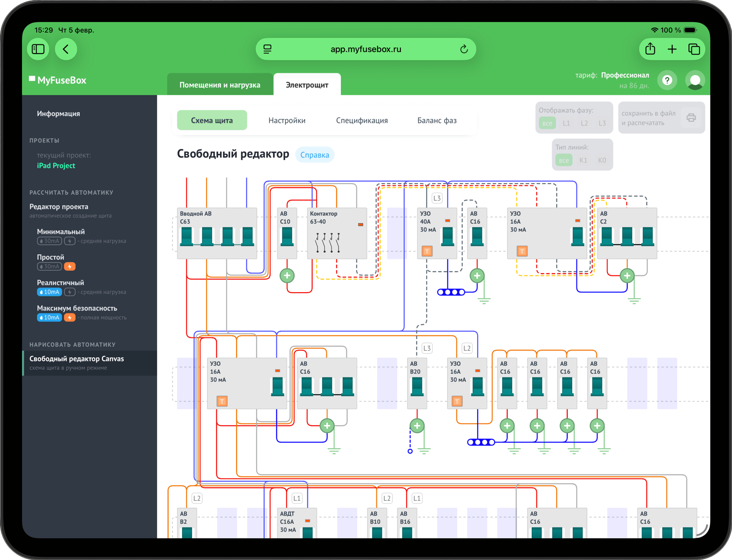Switch to the Баланс фаз tab
The height and width of the screenshot is (560, 732).
pos(437,120)
